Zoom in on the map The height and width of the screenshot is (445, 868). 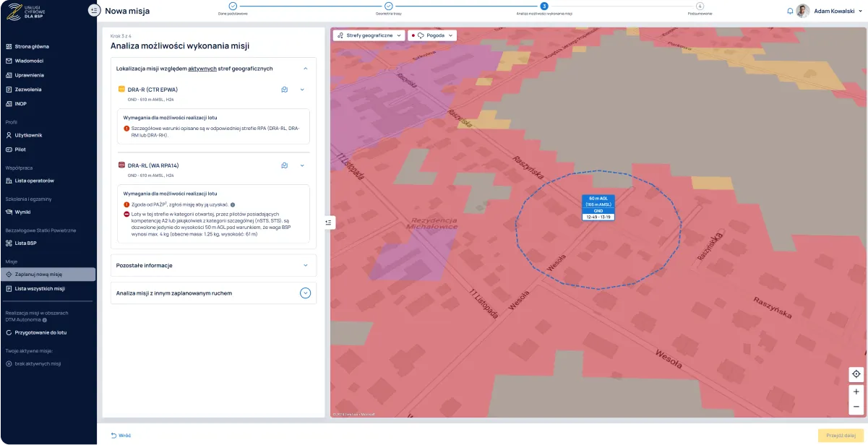pyautogui.click(x=856, y=392)
